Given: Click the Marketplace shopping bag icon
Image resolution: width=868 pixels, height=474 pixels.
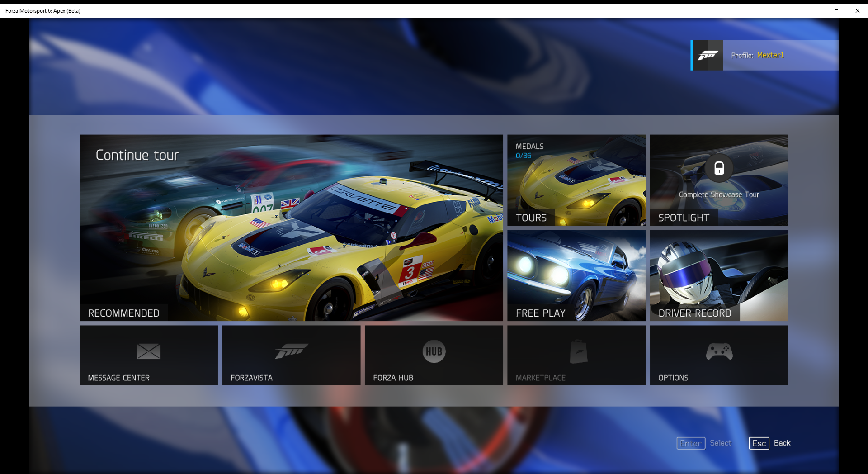Looking at the screenshot, I should [578, 351].
